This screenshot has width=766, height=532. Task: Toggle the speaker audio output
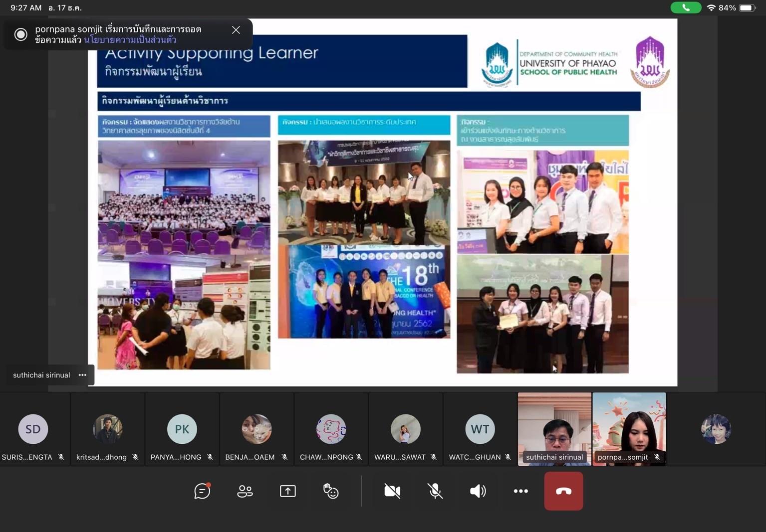click(478, 491)
